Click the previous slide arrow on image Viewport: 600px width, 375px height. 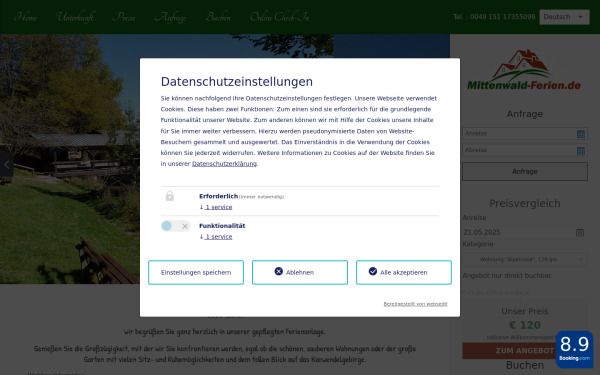click(7, 165)
